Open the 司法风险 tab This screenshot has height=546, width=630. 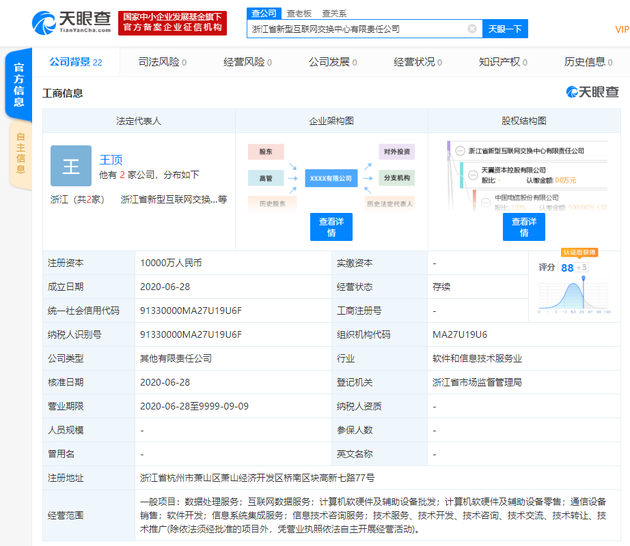[x=162, y=62]
